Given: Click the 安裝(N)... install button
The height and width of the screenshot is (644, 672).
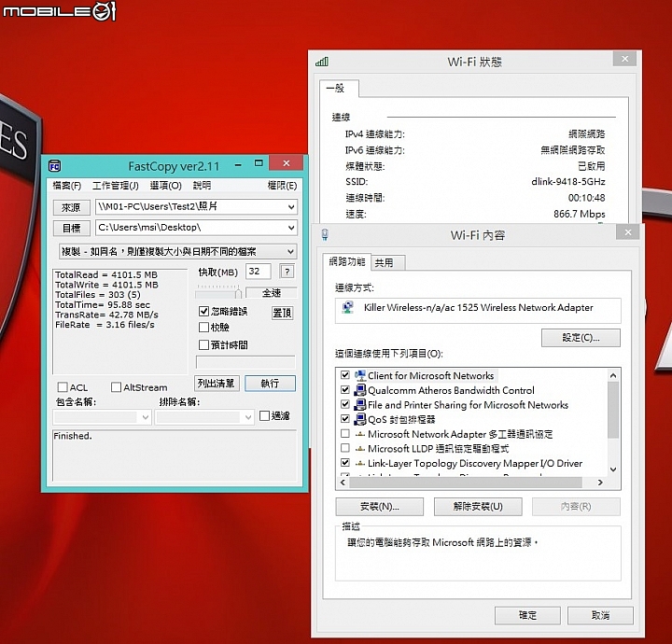Looking at the screenshot, I should 379,507.
